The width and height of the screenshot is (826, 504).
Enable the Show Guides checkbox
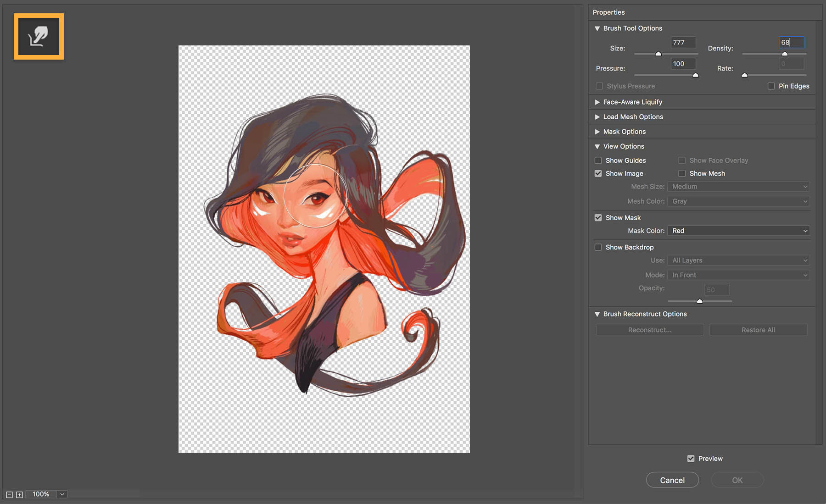[x=598, y=160]
